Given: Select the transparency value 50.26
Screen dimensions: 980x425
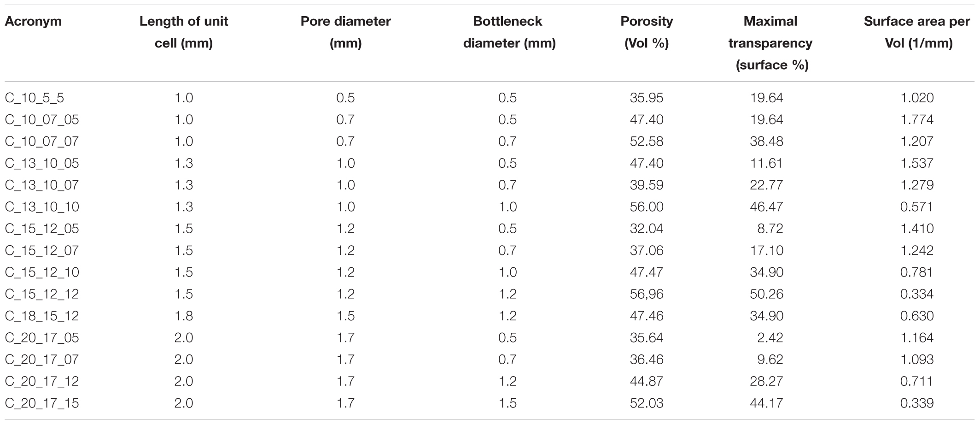Looking at the screenshot, I should (x=766, y=294).
